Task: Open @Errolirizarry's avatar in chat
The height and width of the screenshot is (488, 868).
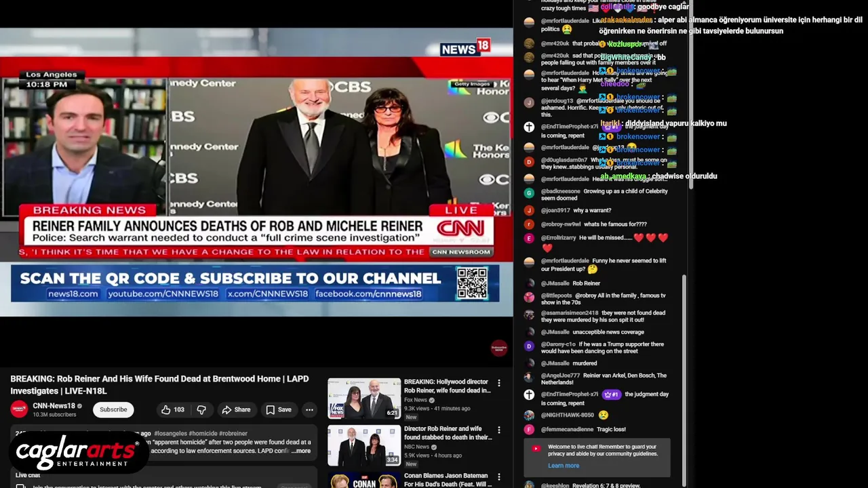Action: pos(529,238)
